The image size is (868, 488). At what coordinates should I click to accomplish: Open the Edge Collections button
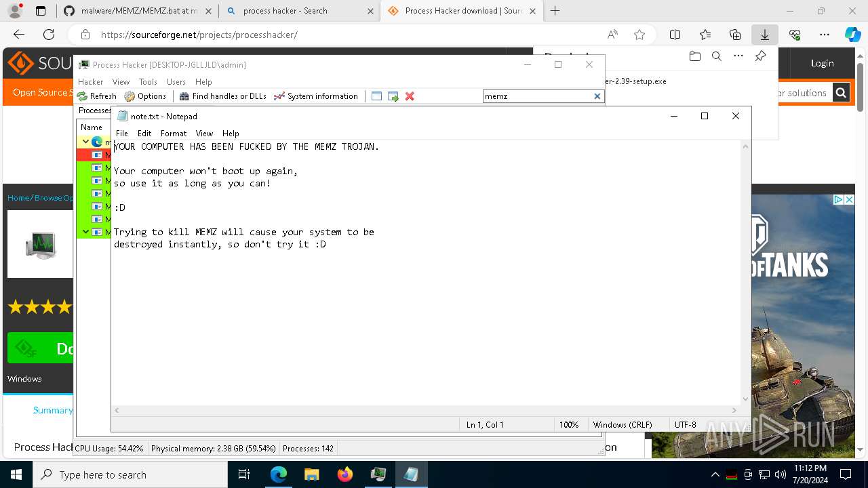coord(735,35)
